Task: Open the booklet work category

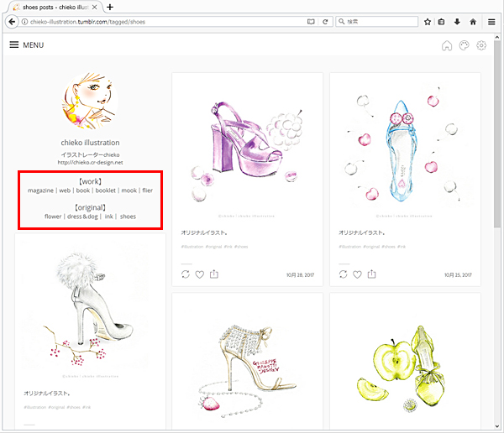Action: tap(106, 190)
